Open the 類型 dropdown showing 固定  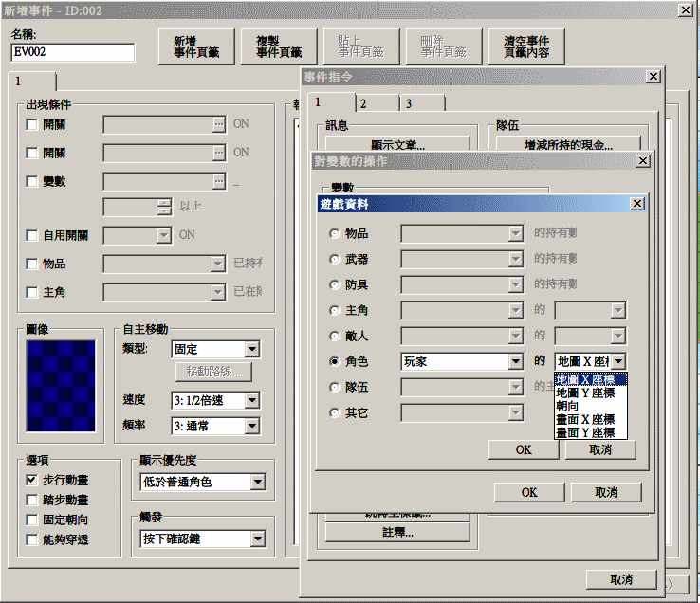point(215,349)
